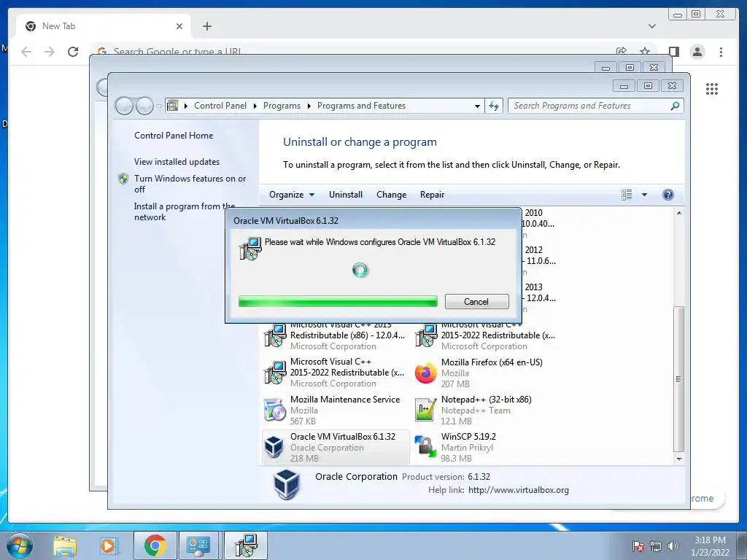Share this page from Chrome toolbar
Image resolution: width=747 pixels, height=560 pixels.
[x=622, y=52]
